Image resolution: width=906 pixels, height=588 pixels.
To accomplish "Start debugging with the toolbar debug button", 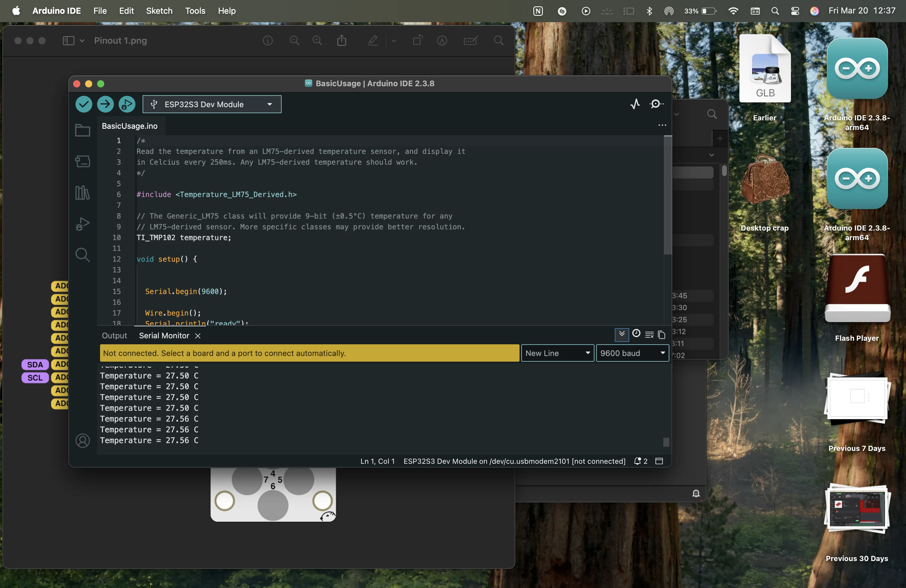I will 127,104.
